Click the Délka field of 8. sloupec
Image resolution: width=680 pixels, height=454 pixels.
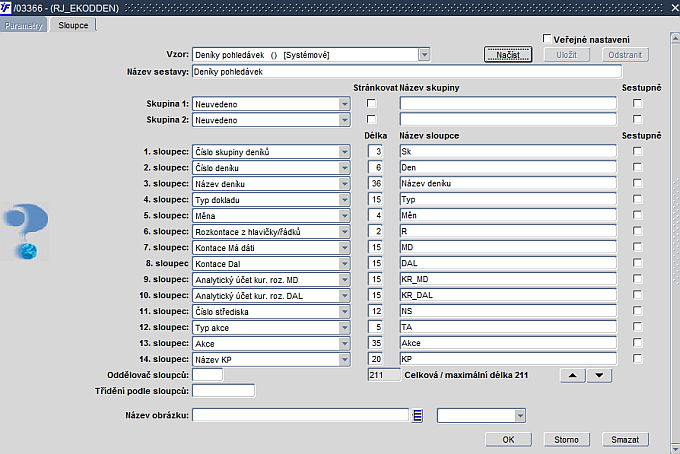(x=375, y=263)
